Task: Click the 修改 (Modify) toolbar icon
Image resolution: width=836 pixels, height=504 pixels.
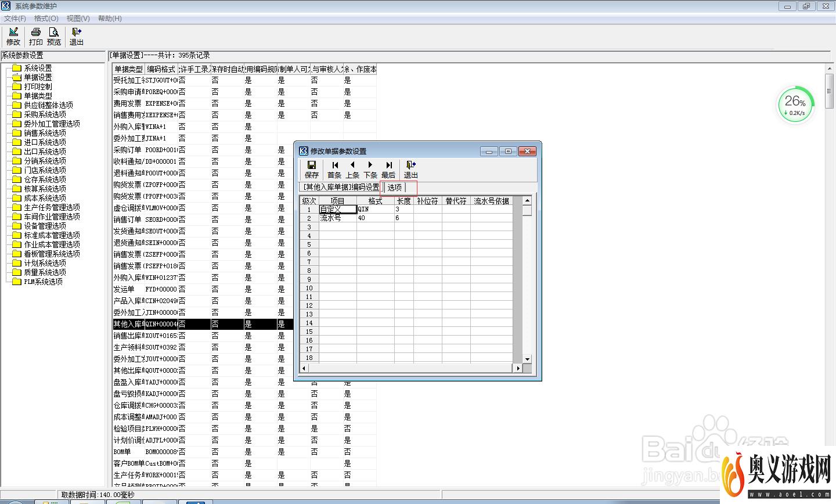Action: click(x=13, y=36)
